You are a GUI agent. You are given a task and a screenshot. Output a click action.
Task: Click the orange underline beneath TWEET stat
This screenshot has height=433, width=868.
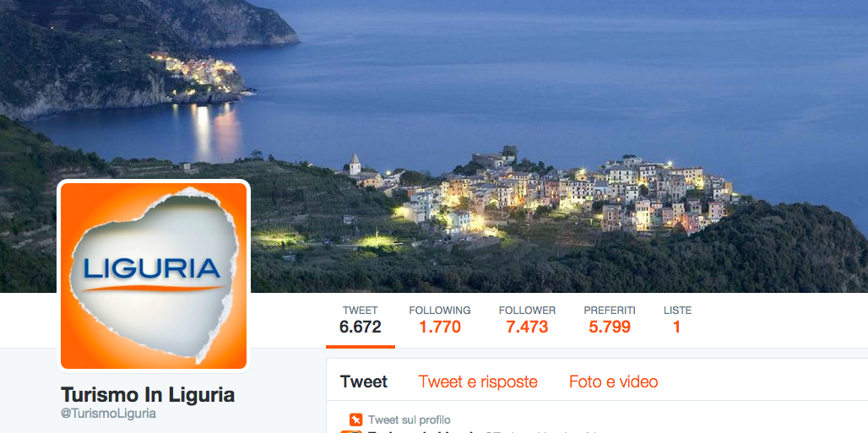(x=361, y=347)
